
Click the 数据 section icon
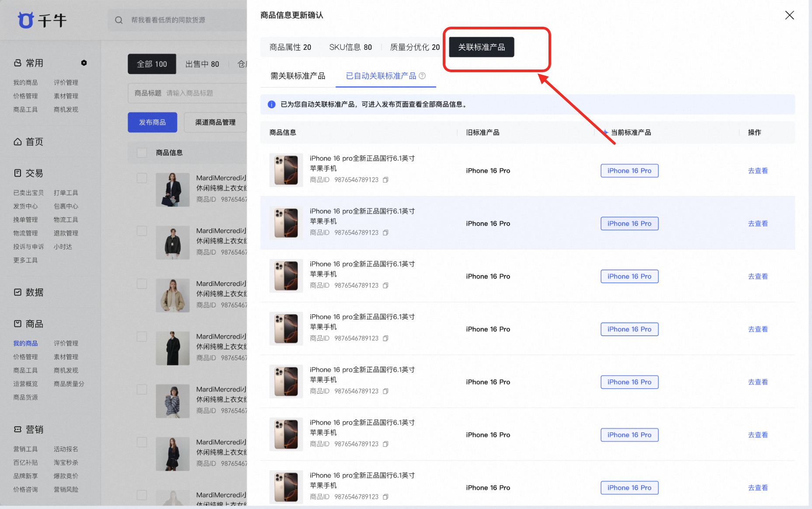click(x=17, y=292)
